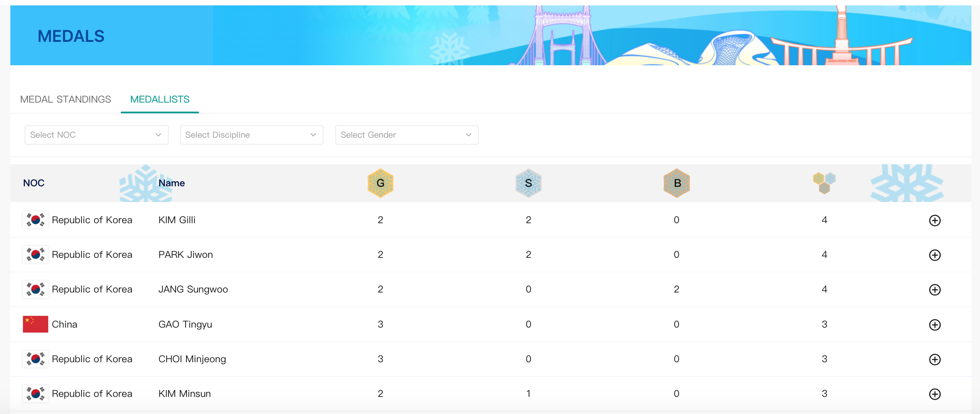Click KIM Minsun's silver count 1
980x414 pixels.
[x=528, y=394]
